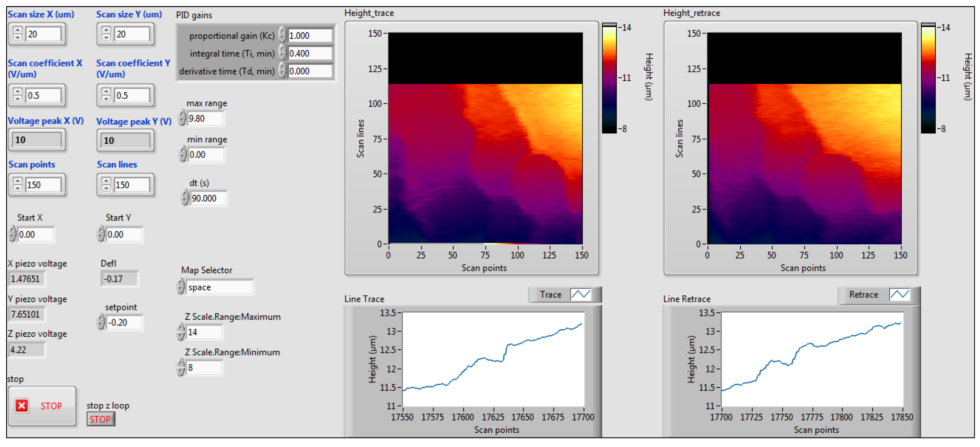Click Scan coefficient X stepper arrows
Image resolution: width=980 pixels, height=447 pixels.
pos(18,95)
